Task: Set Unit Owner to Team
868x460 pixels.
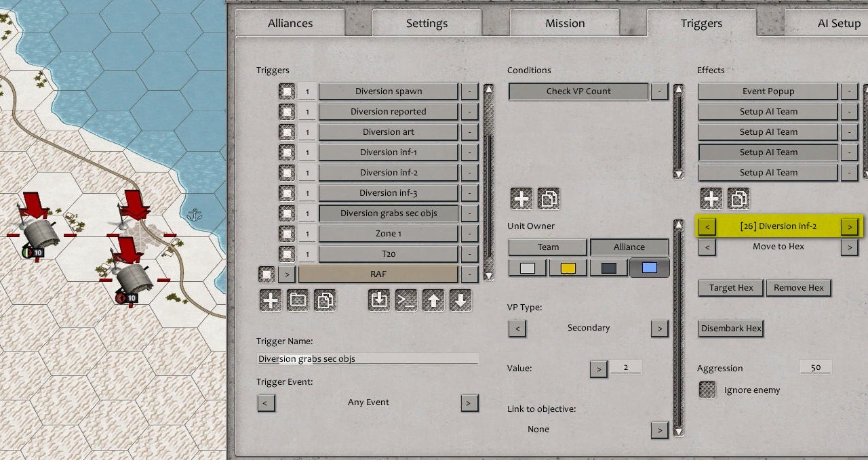Action: 548,247
